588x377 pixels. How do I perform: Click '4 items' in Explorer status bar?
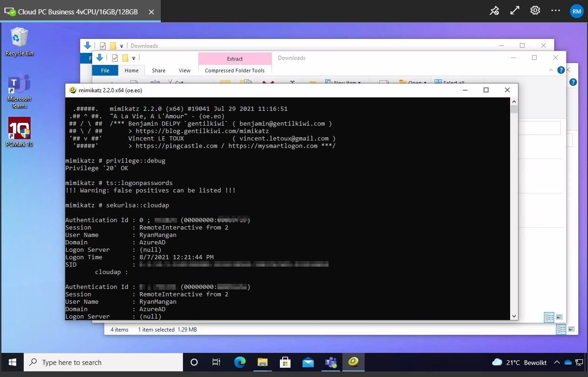pyautogui.click(x=119, y=329)
